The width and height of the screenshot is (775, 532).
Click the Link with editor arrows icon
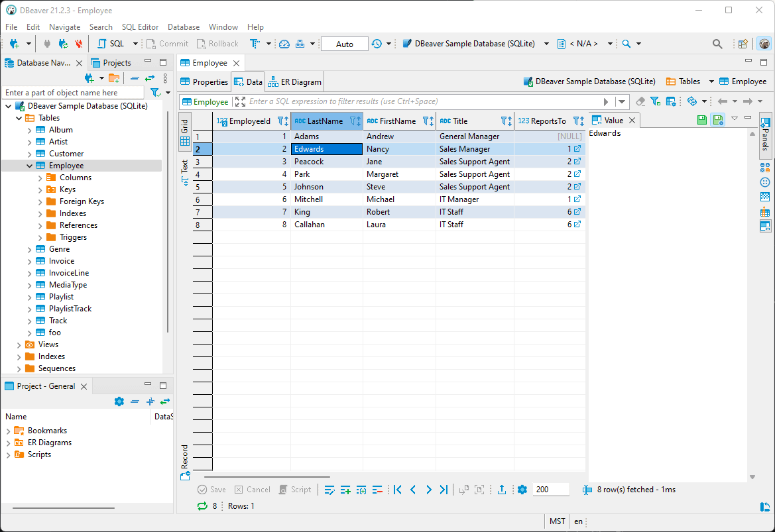(x=150, y=78)
